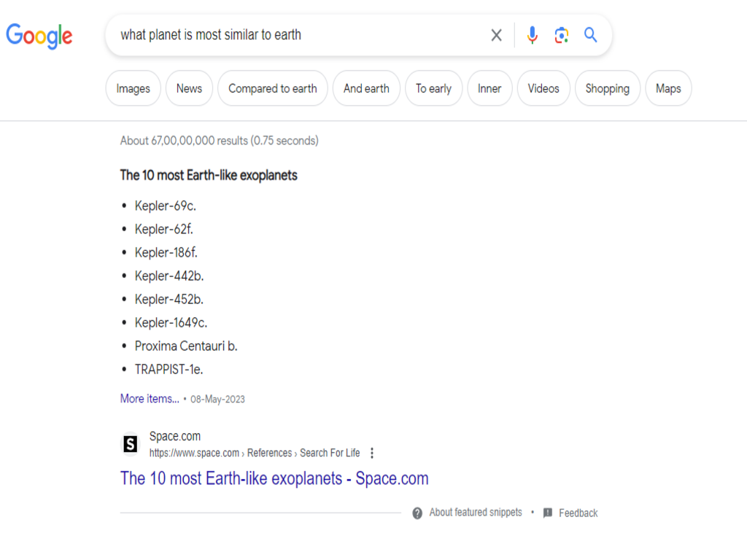Click the magnifying glass search icon

pos(590,35)
